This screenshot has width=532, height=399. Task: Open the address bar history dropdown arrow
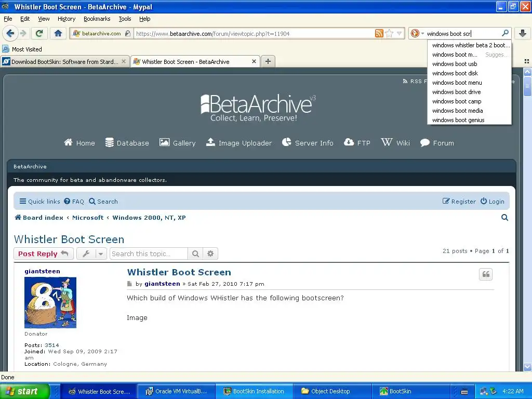[x=400, y=33]
